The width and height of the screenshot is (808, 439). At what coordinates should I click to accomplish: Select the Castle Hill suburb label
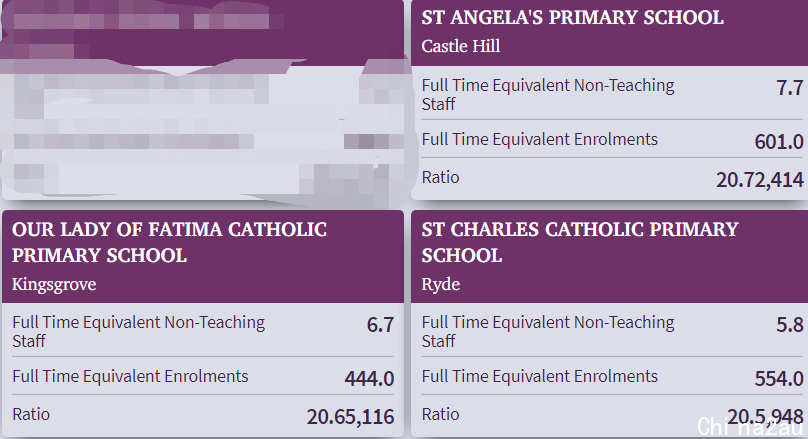pos(461,46)
